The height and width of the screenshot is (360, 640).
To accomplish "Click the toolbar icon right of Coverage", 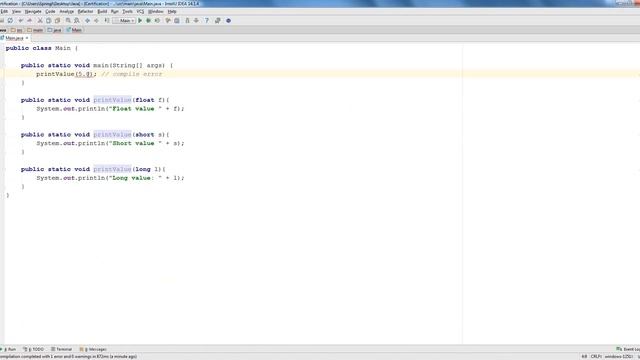I will [x=168, y=20].
